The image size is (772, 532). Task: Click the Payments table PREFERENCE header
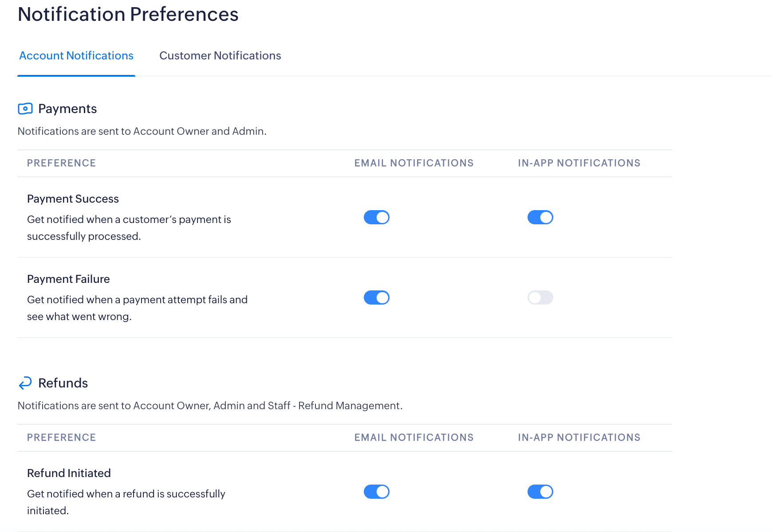click(x=61, y=163)
